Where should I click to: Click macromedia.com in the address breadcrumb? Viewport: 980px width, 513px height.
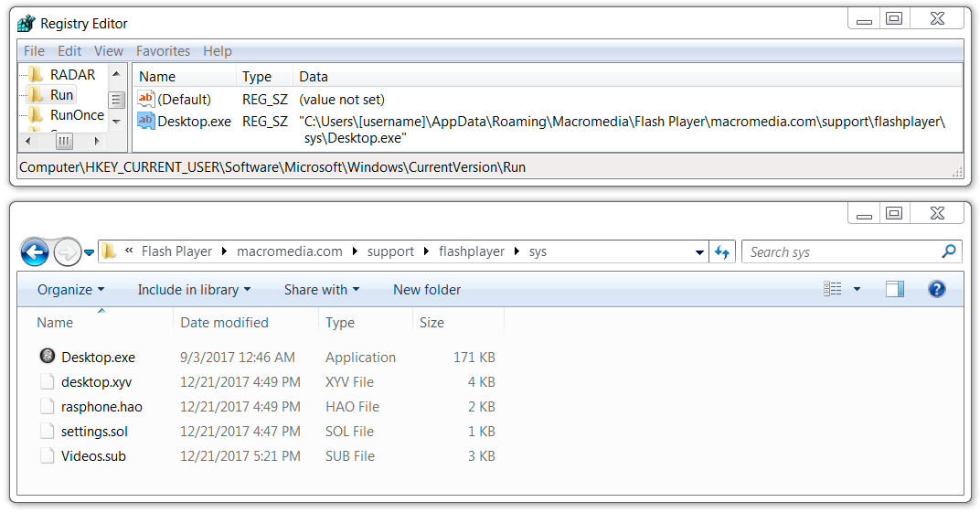point(290,251)
